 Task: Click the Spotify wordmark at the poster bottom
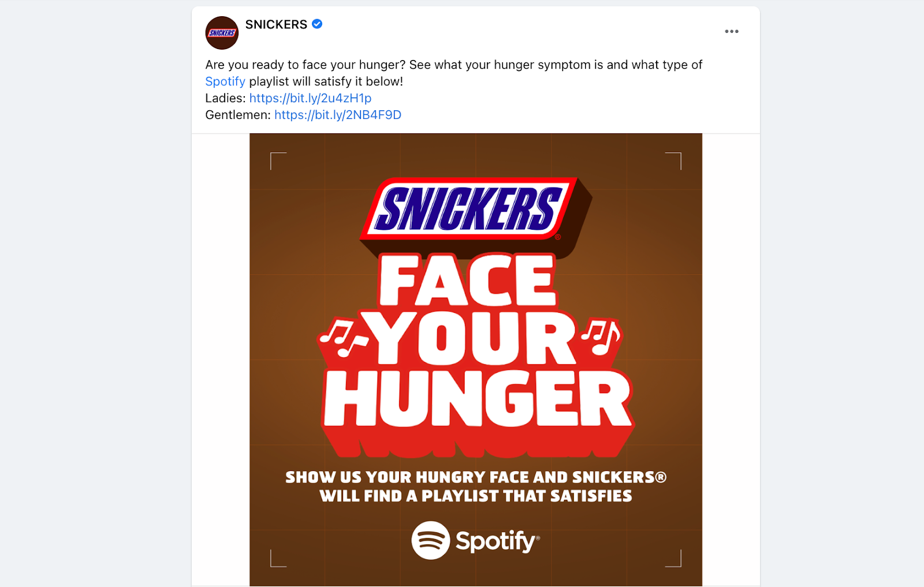(495, 540)
